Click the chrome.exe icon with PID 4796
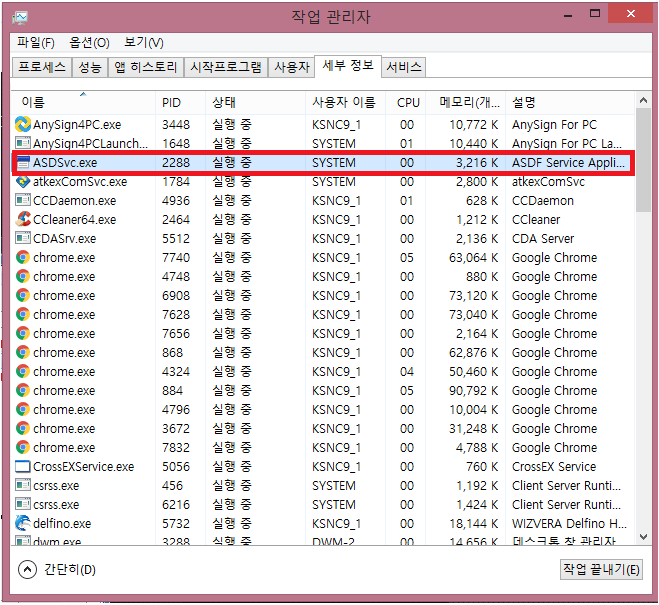 pyautogui.click(x=23, y=409)
